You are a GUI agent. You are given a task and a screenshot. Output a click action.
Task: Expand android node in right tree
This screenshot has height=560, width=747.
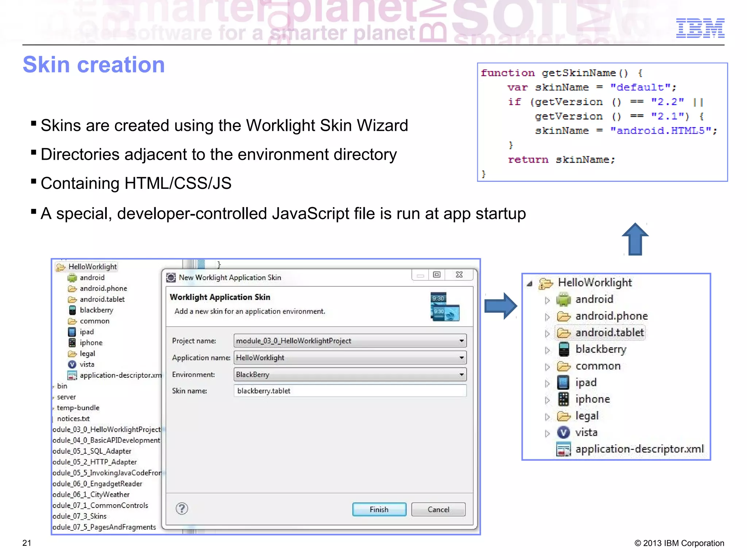tap(547, 300)
